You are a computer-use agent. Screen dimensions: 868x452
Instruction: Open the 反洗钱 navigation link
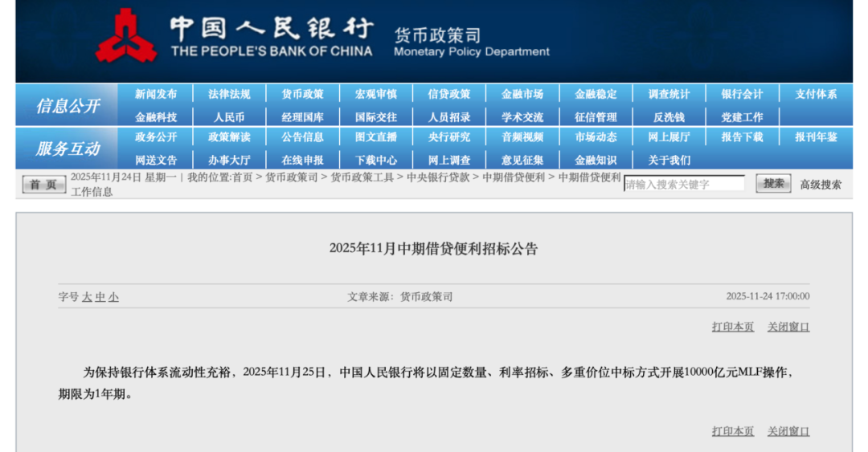[x=669, y=117]
